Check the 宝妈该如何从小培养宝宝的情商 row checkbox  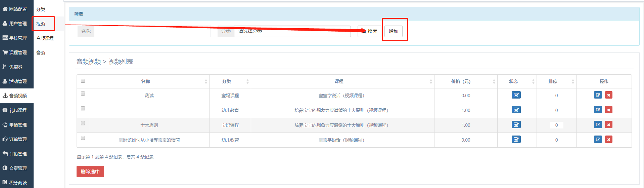[x=83, y=138]
